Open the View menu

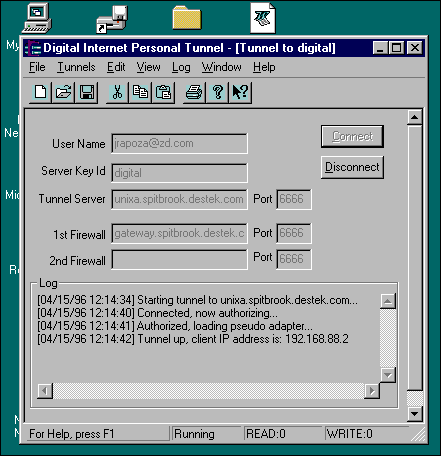pos(149,67)
